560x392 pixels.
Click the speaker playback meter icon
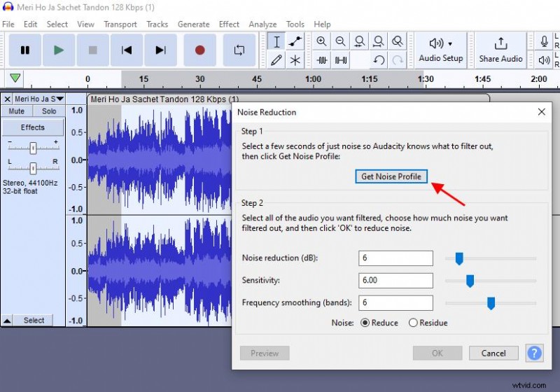coord(544,60)
